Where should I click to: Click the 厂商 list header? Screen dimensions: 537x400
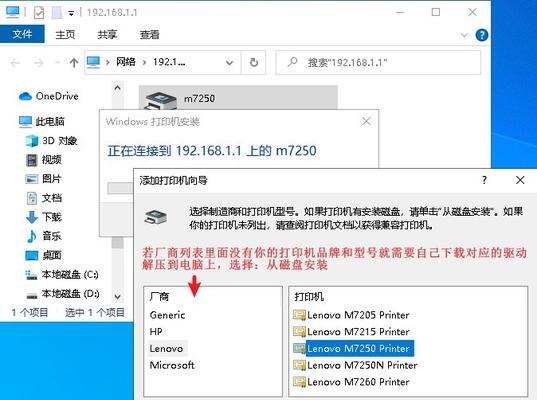[159, 296]
